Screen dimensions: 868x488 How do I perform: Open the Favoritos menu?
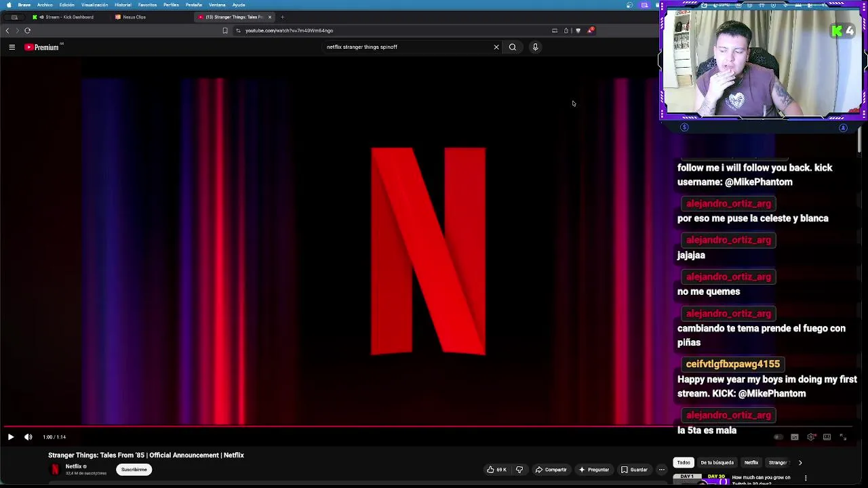[147, 5]
